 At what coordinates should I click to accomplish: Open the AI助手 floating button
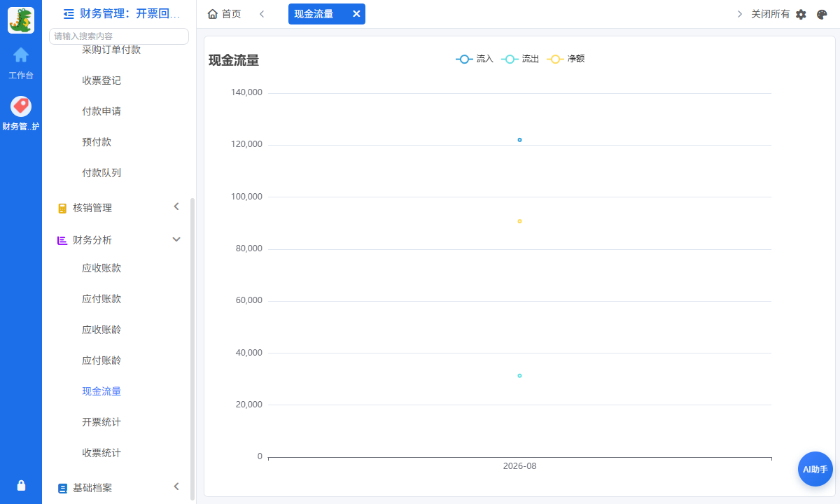point(815,469)
